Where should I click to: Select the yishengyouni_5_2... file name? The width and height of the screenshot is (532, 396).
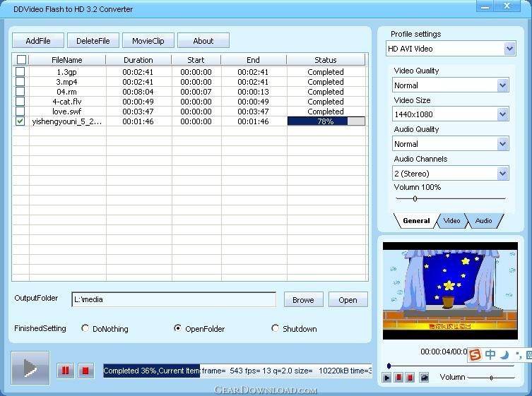click(67, 121)
